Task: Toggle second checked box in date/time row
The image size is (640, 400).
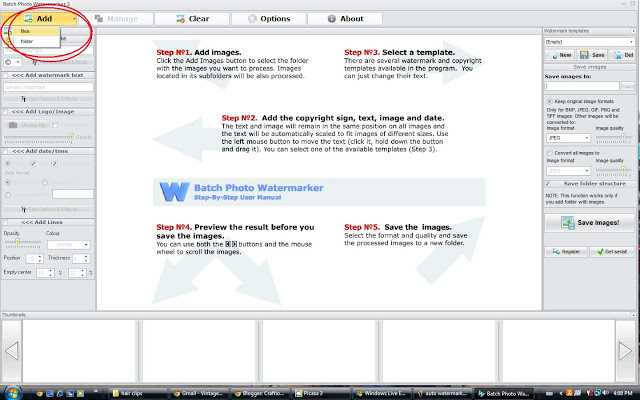Action: (x=54, y=164)
